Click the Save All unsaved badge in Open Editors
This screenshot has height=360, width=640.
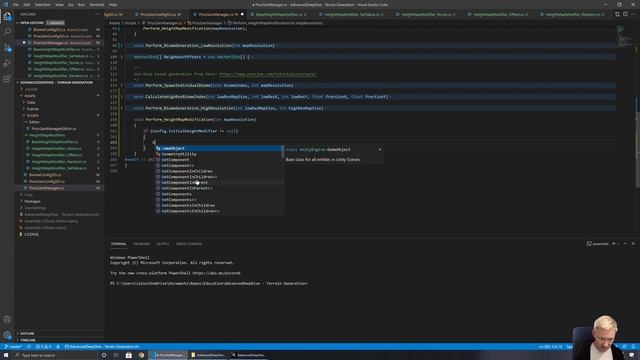pyautogui.click(x=55, y=23)
